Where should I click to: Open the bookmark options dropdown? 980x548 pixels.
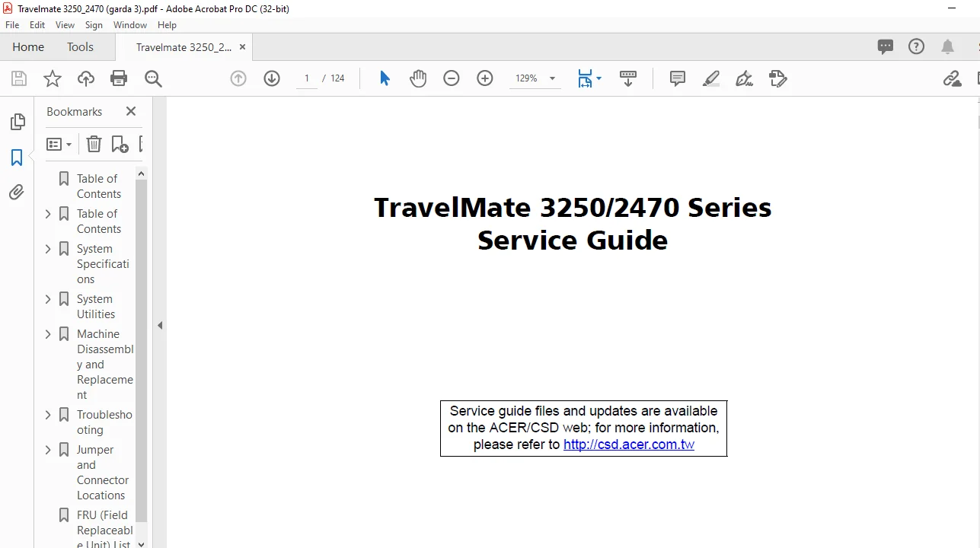click(59, 144)
